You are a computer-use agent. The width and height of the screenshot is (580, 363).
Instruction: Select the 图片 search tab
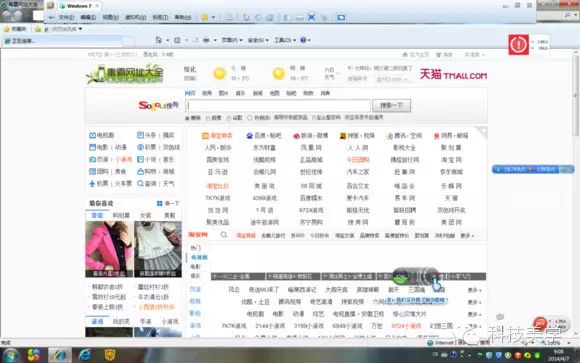pos(223,93)
